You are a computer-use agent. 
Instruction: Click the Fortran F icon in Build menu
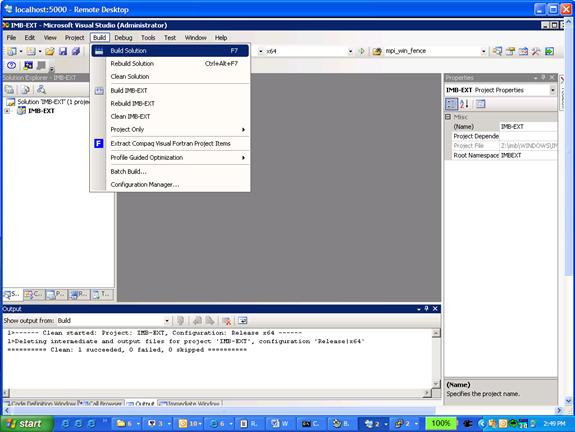click(x=99, y=143)
